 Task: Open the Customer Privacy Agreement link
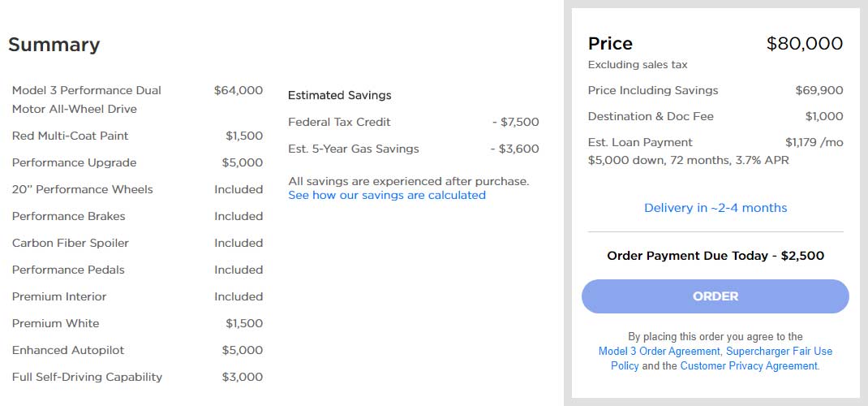click(749, 366)
